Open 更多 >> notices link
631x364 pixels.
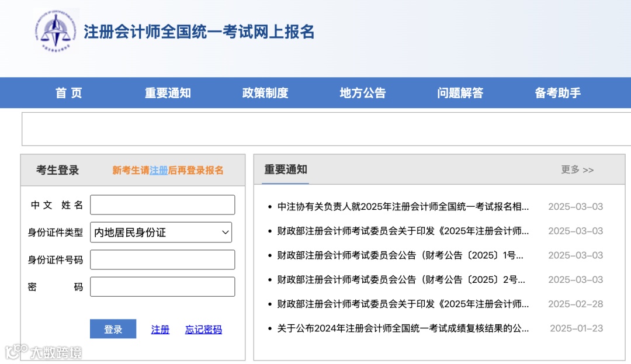(x=577, y=170)
